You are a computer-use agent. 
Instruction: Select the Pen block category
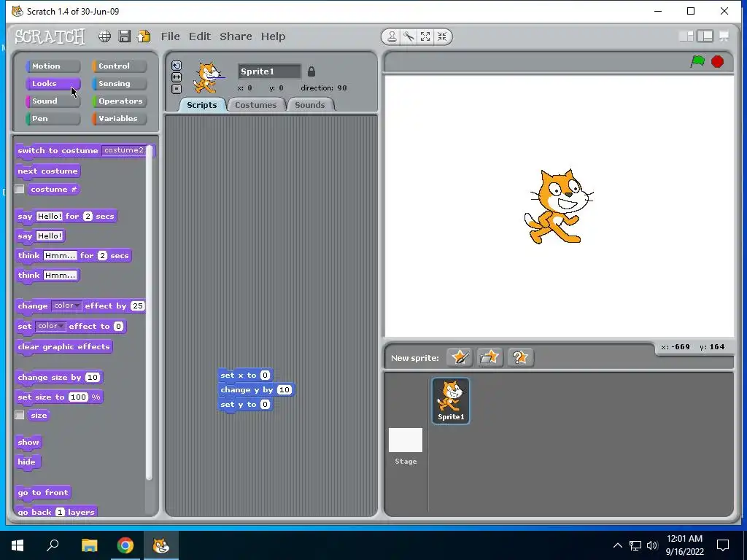pyautogui.click(x=53, y=119)
